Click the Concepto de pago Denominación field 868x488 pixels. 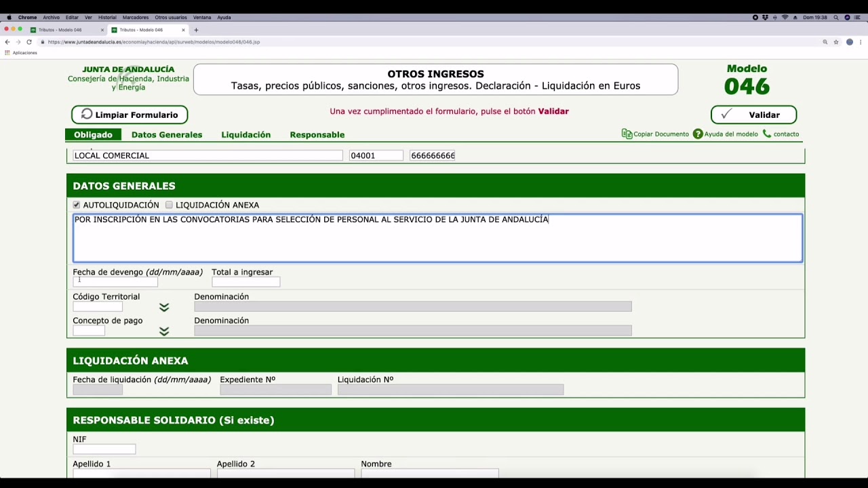coord(413,330)
